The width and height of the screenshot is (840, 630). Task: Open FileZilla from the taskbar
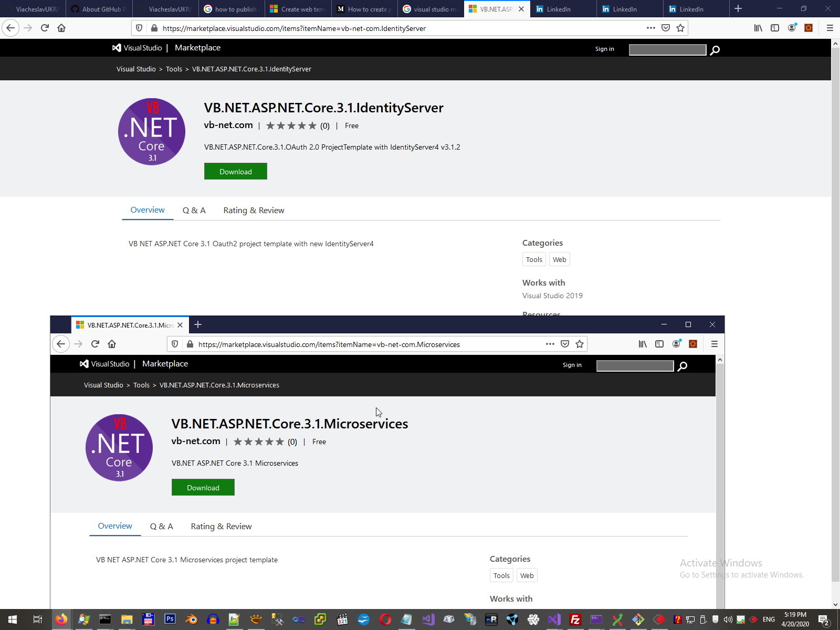pos(575,619)
